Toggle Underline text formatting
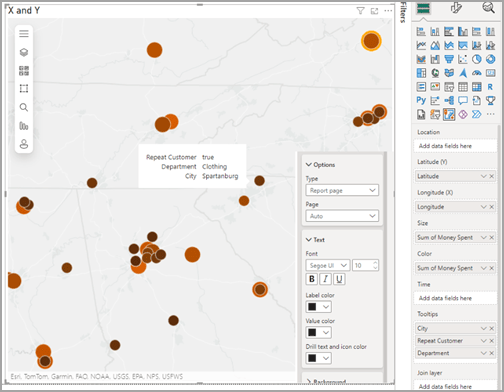This screenshot has height=392, width=504. pos(339,279)
